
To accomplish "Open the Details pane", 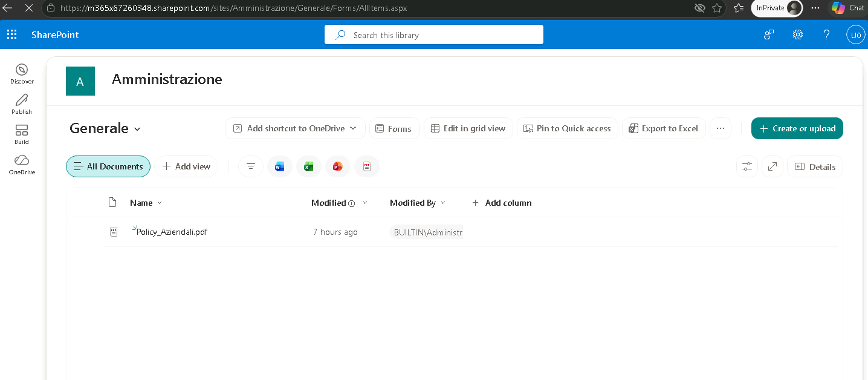I will (815, 166).
